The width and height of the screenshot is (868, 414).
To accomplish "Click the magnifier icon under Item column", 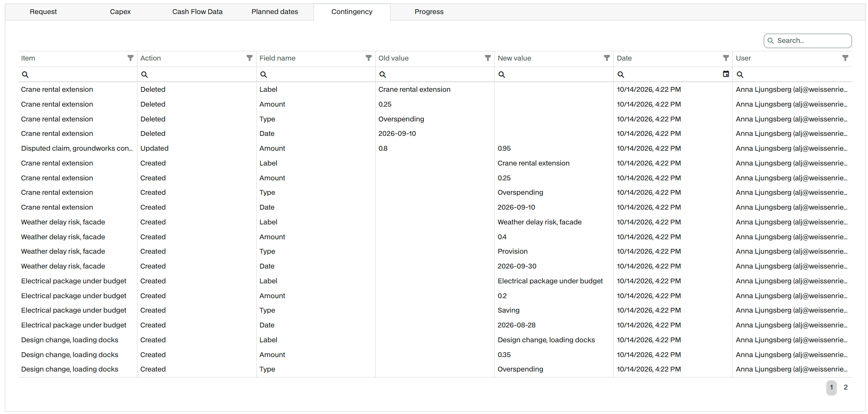I will [25, 75].
